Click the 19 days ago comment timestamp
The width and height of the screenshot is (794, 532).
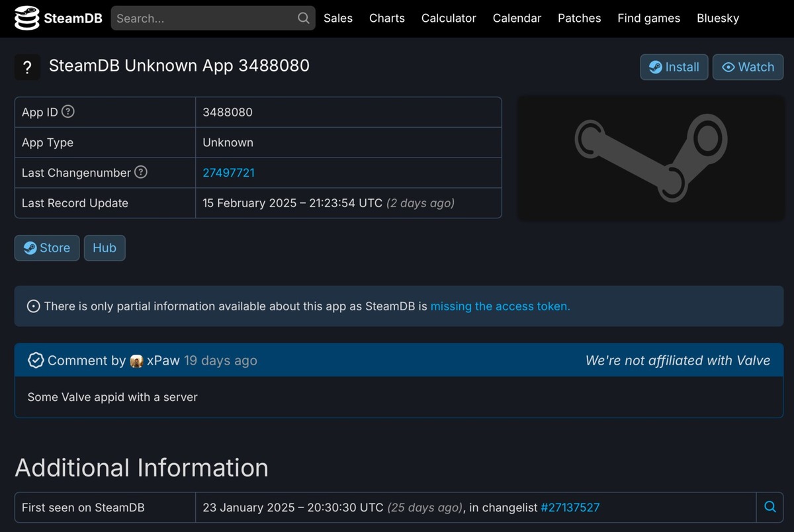point(220,361)
